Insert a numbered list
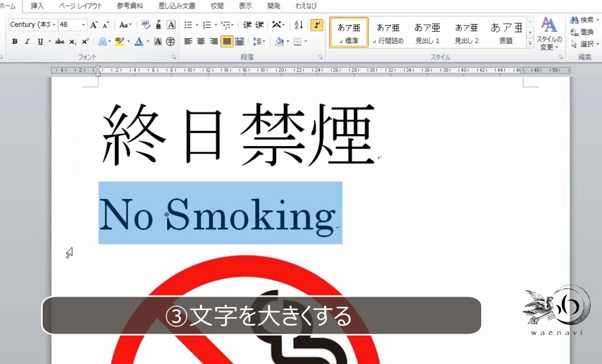602x364 pixels. (x=207, y=25)
